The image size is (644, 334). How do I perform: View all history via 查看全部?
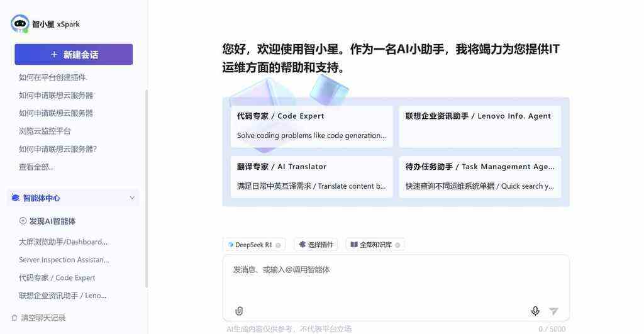click(x=36, y=167)
